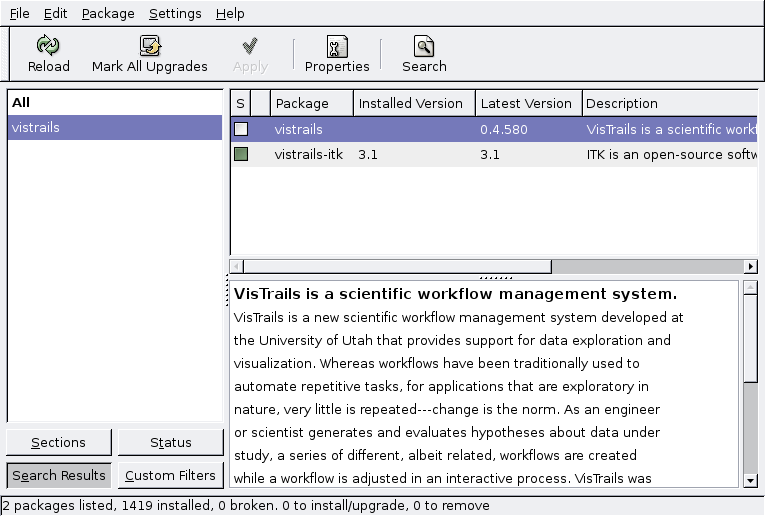The width and height of the screenshot is (765, 516).
Task: Sort by the Installed Version column
Action: coord(411,103)
